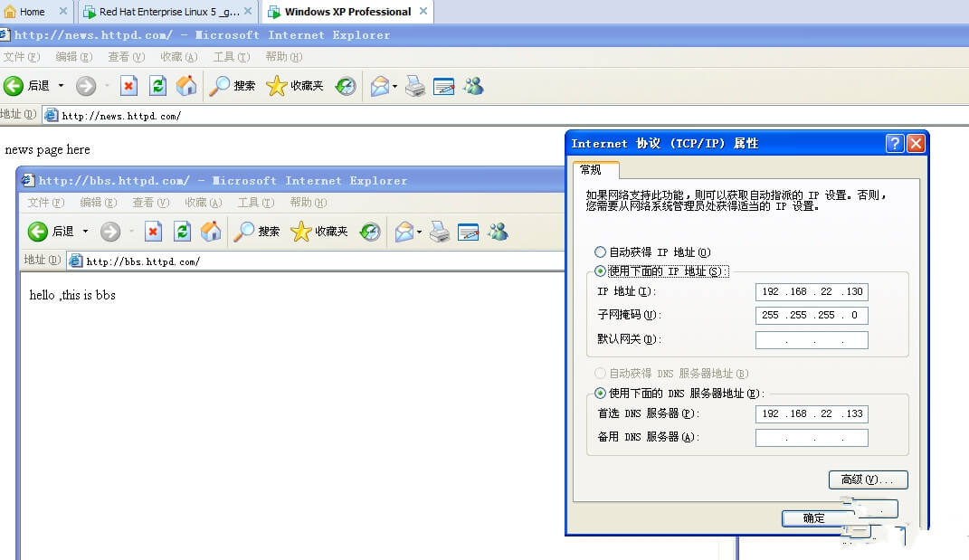This screenshot has height=560, width=969.
Task: Click the Refresh icon in bbs.httpd.com window
Action: 182,232
